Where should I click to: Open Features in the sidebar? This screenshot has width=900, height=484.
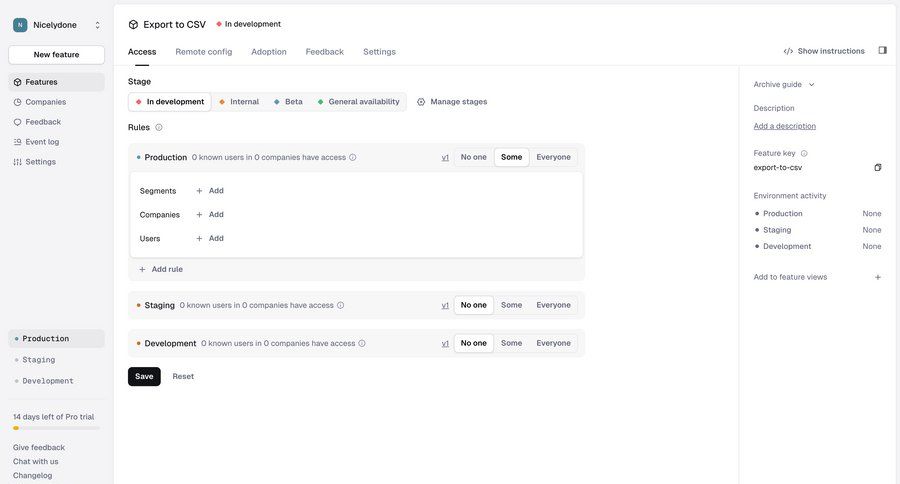tap(56, 82)
